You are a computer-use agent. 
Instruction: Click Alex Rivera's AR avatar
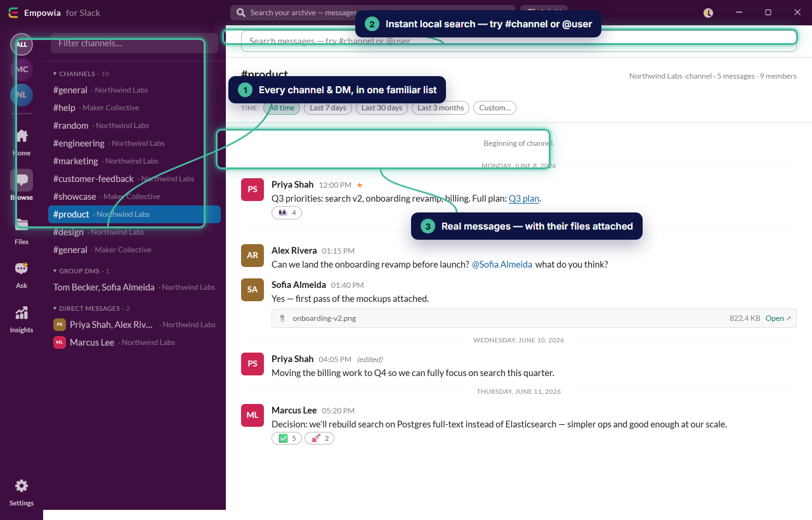coord(252,256)
